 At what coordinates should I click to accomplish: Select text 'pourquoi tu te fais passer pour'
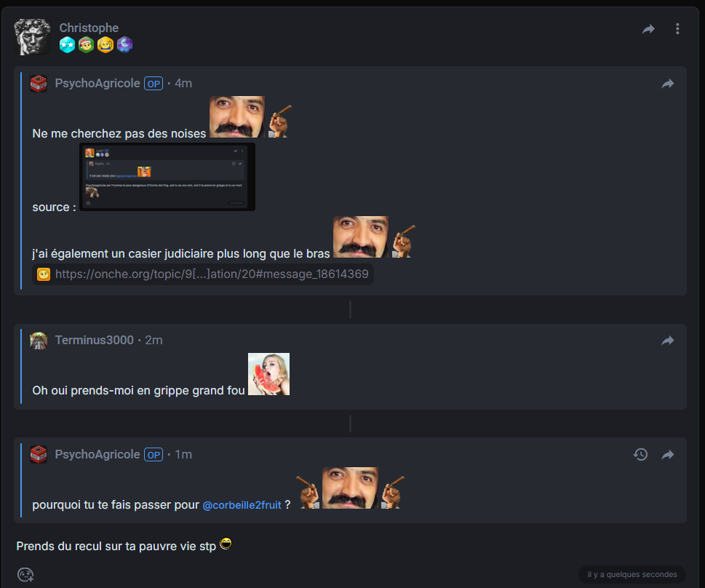click(x=116, y=505)
